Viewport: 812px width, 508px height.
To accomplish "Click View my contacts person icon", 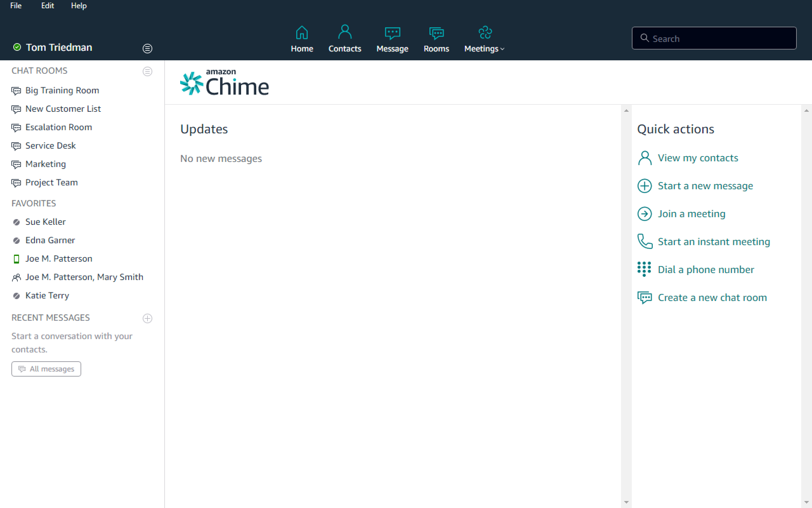I will [645, 158].
